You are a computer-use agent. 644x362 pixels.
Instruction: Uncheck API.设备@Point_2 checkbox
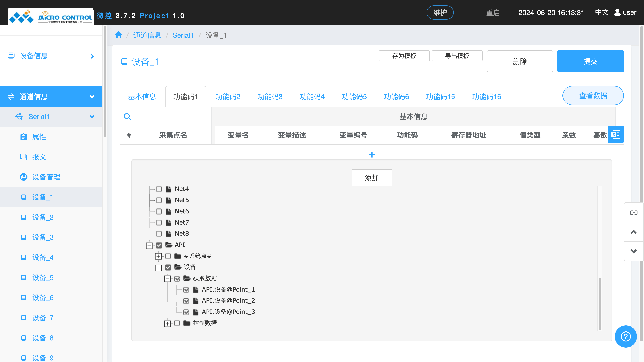186,301
